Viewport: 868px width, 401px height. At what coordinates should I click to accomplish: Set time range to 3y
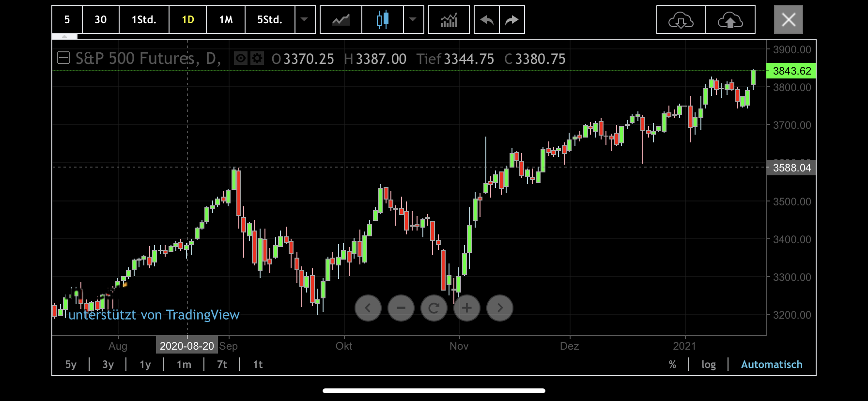click(x=108, y=364)
